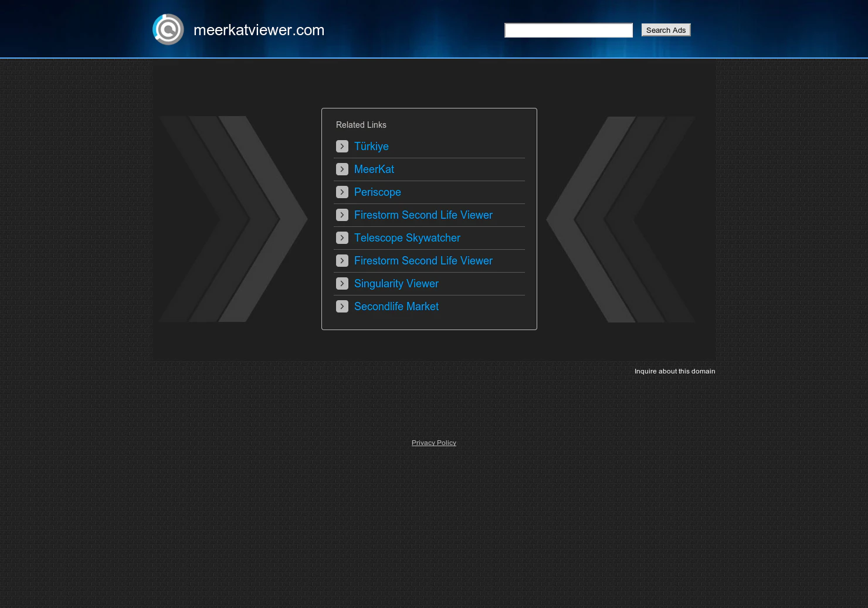The height and width of the screenshot is (608, 868).
Task: Open the Periscope related link
Action: (378, 192)
